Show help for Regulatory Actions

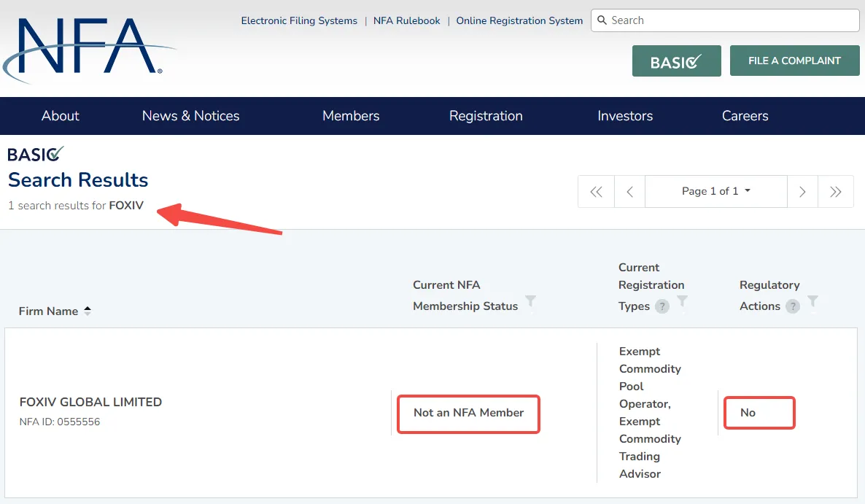(x=793, y=306)
